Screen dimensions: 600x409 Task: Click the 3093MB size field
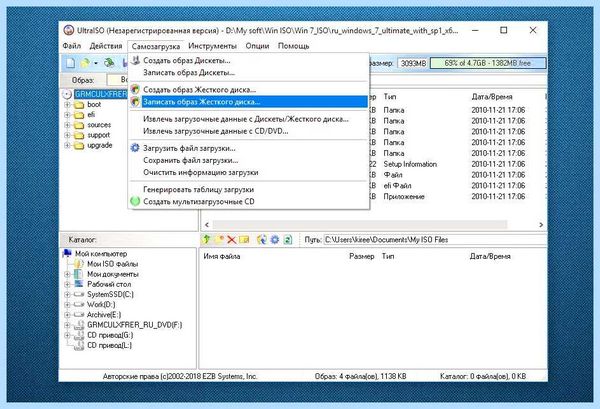click(x=413, y=63)
